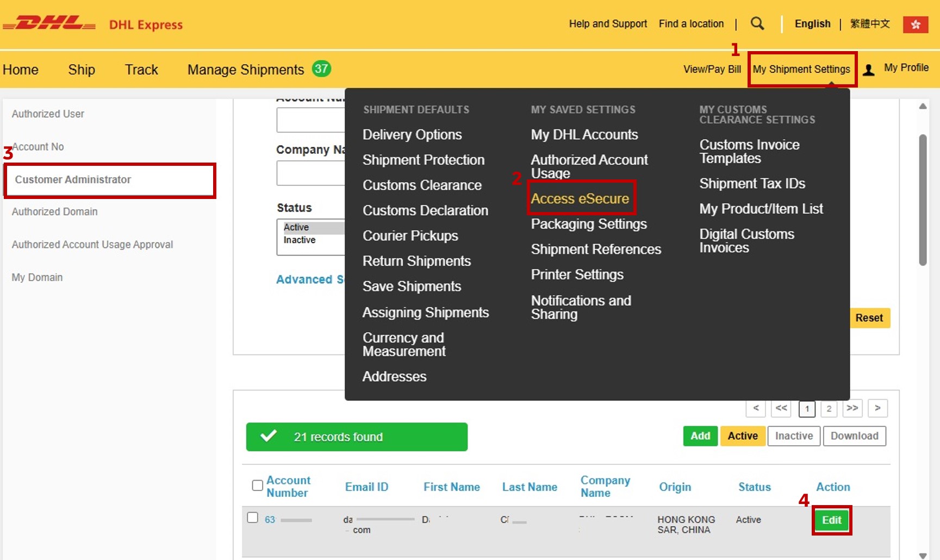Select Access eSecure

[580, 198]
